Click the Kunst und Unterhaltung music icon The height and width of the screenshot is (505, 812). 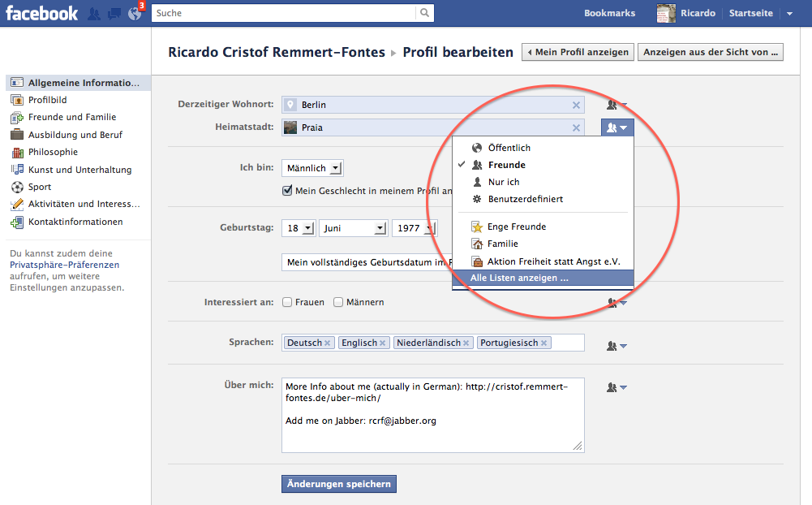click(x=17, y=170)
